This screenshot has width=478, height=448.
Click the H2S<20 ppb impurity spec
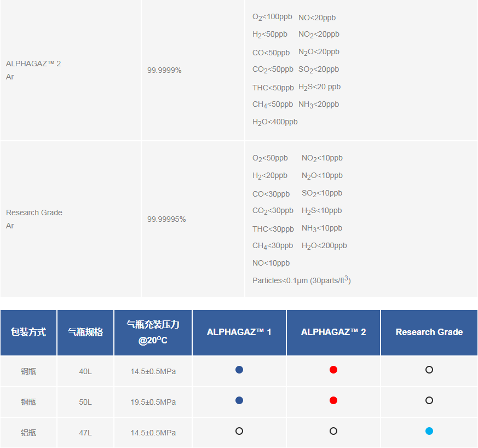(319, 87)
